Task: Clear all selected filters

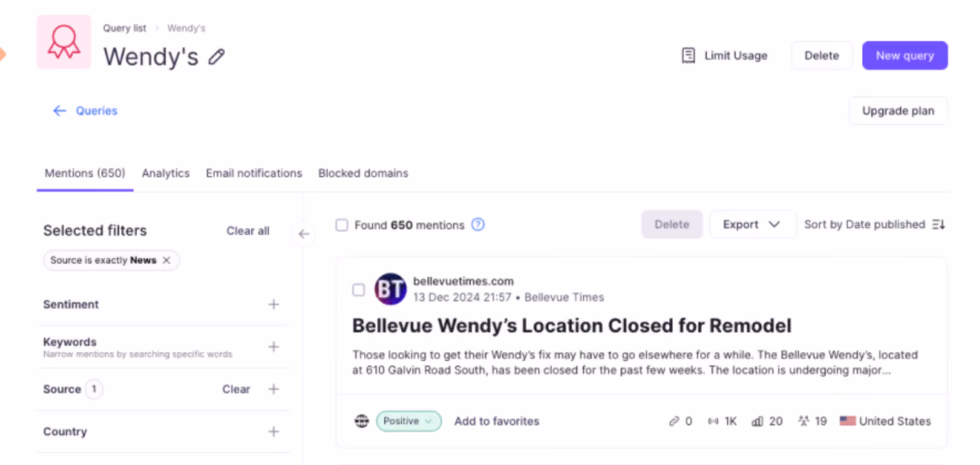Action: point(248,231)
